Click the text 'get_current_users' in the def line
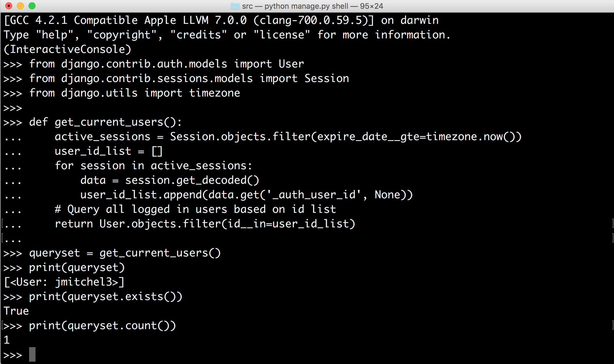Viewport: 614px width, 364px height. click(109, 122)
